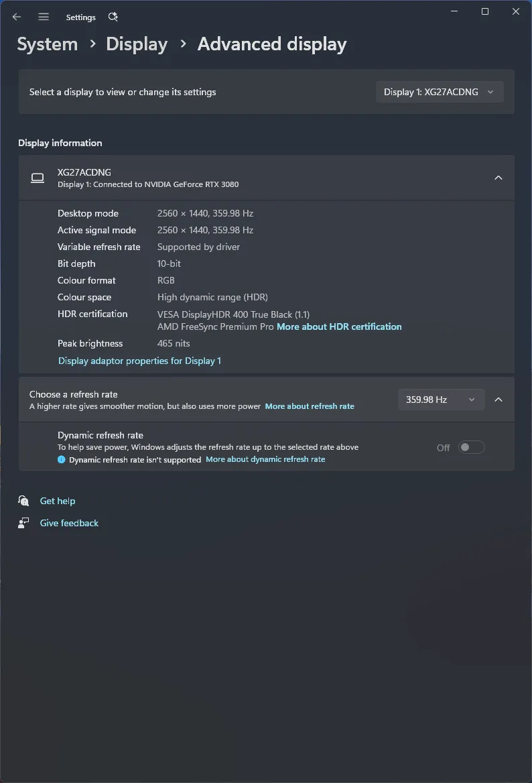Go to System in the breadcrumb
The height and width of the screenshot is (783, 532).
coord(48,44)
